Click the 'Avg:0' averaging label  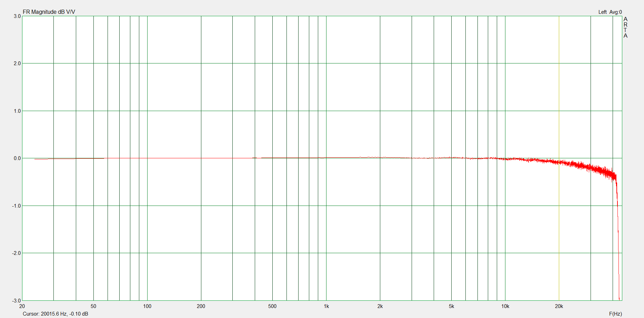tap(616, 12)
